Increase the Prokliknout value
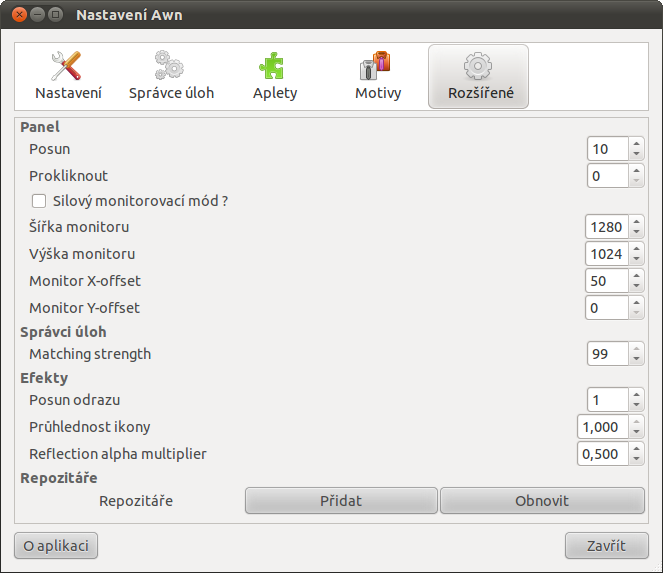Image resolution: width=663 pixels, height=573 pixels. tap(636, 170)
